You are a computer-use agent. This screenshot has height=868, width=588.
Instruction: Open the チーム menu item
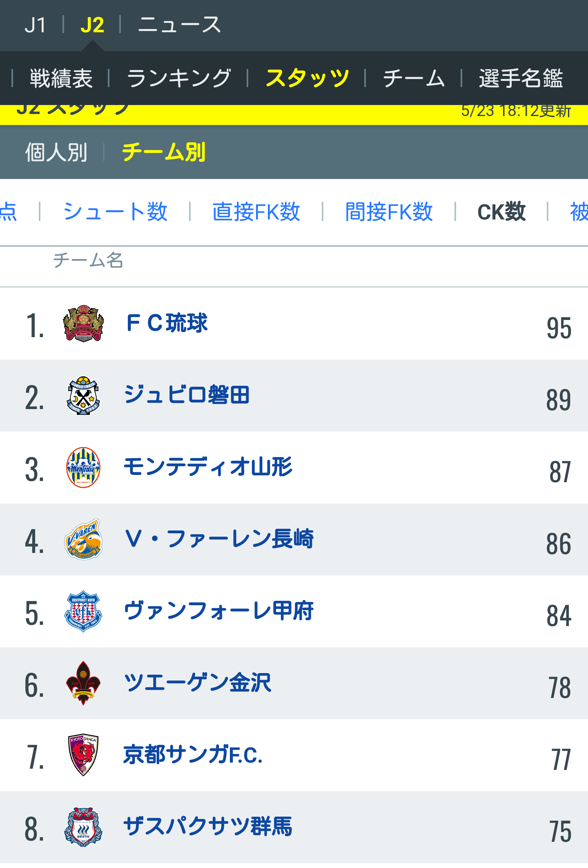414,78
